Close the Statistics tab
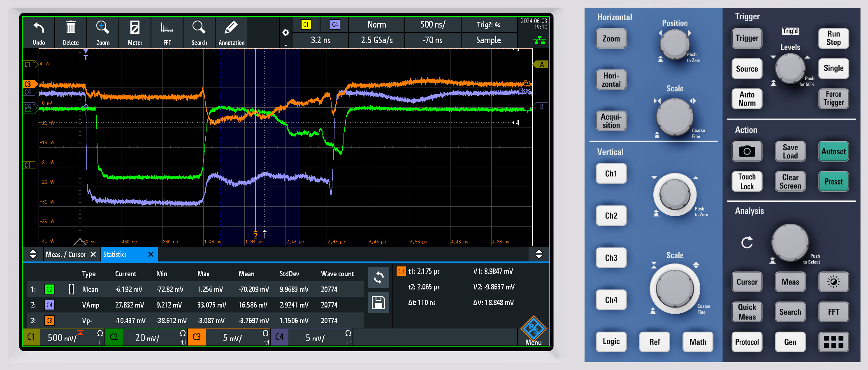The image size is (868, 370). 151,254
